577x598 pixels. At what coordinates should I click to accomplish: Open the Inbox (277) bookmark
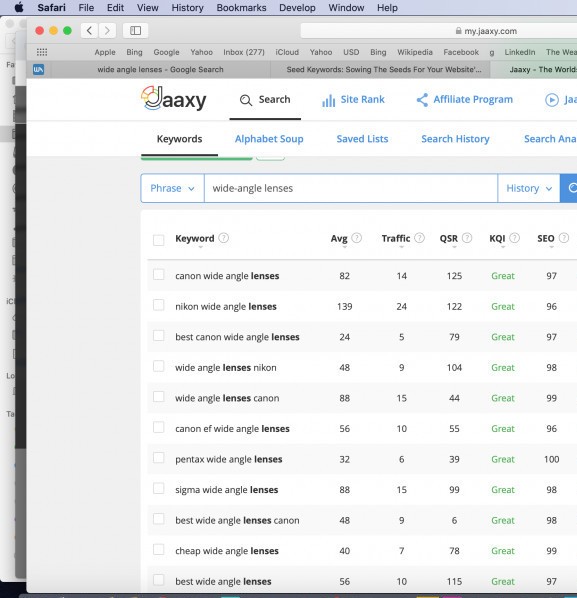tap(244, 52)
